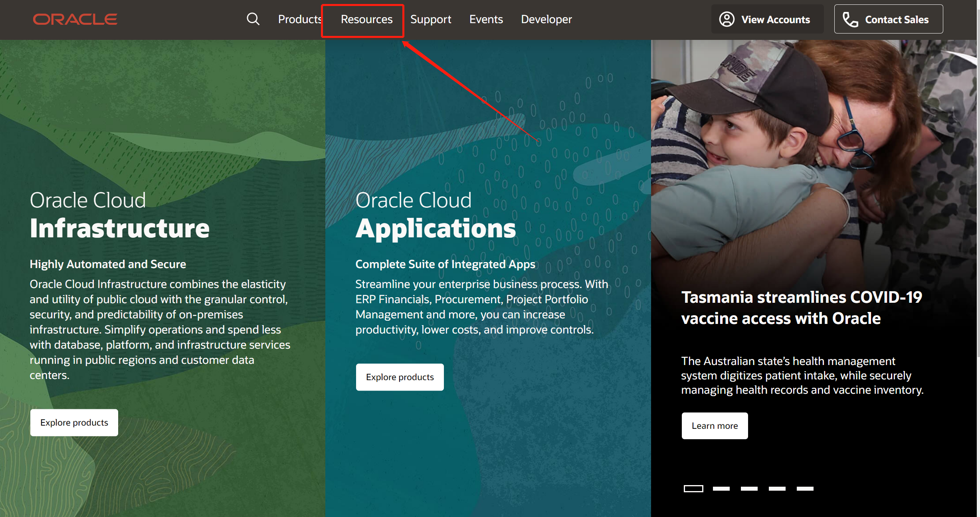
Task: Click Learn more about Tasmania story
Action: pyautogui.click(x=715, y=426)
